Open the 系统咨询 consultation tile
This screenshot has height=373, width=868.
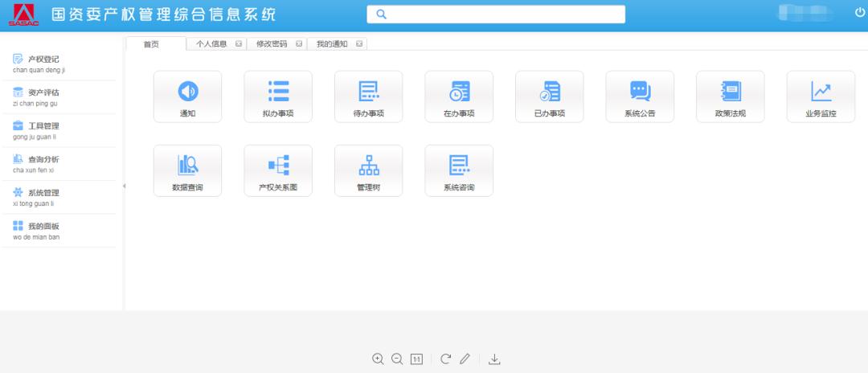[x=459, y=170]
